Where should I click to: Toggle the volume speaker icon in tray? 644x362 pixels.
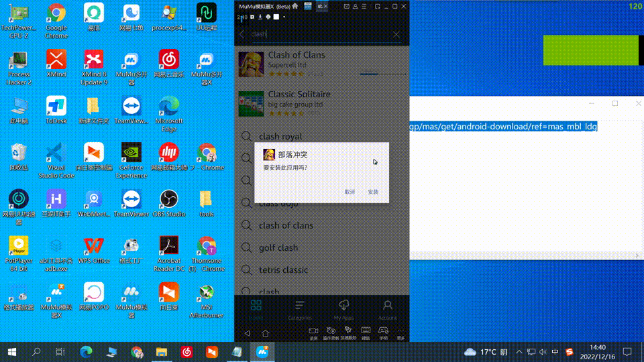pos(543,352)
